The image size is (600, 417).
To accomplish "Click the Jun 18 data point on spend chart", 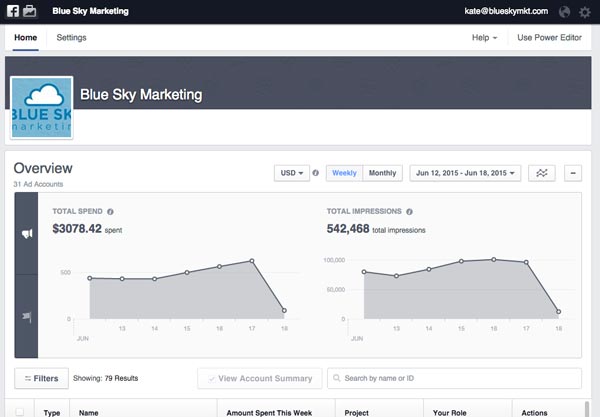I will (x=284, y=310).
